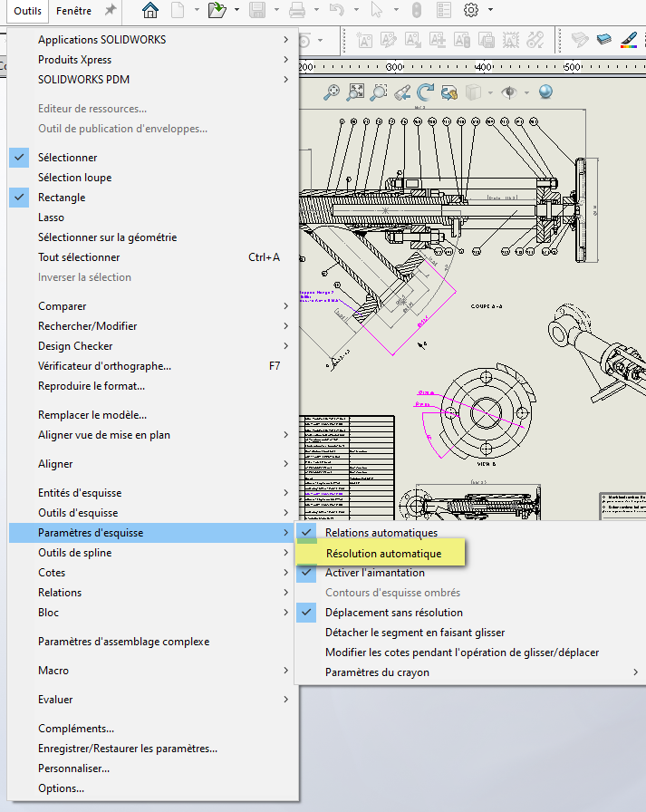Pin the menu bar with the pushpin icon

111,10
